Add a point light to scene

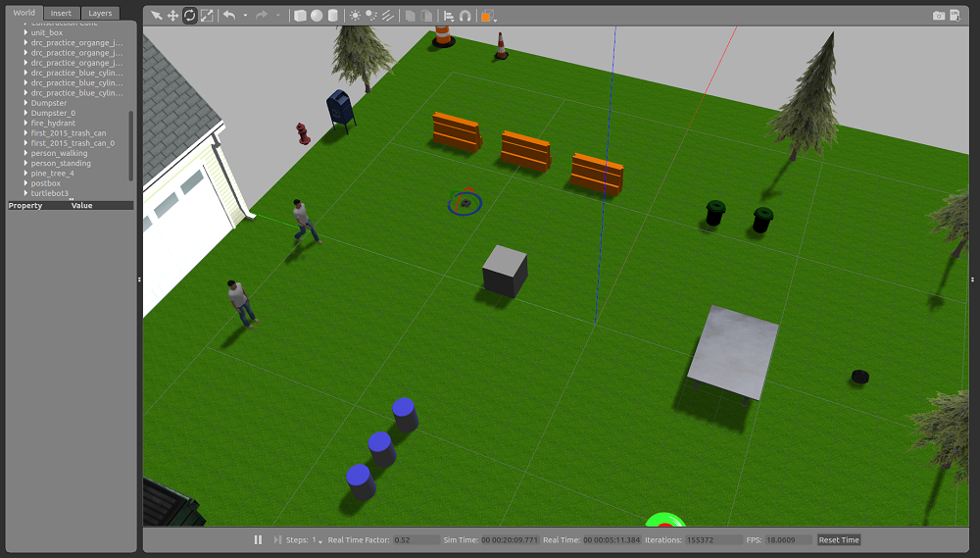(355, 16)
